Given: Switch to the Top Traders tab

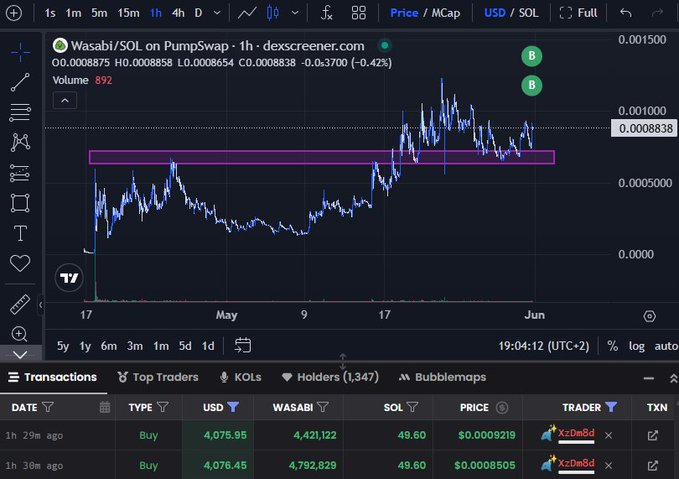Looking at the screenshot, I should point(158,377).
